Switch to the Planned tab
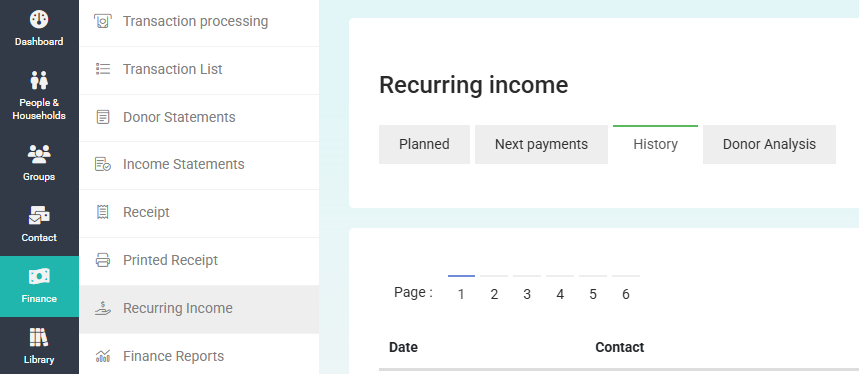859x374 pixels. click(424, 144)
